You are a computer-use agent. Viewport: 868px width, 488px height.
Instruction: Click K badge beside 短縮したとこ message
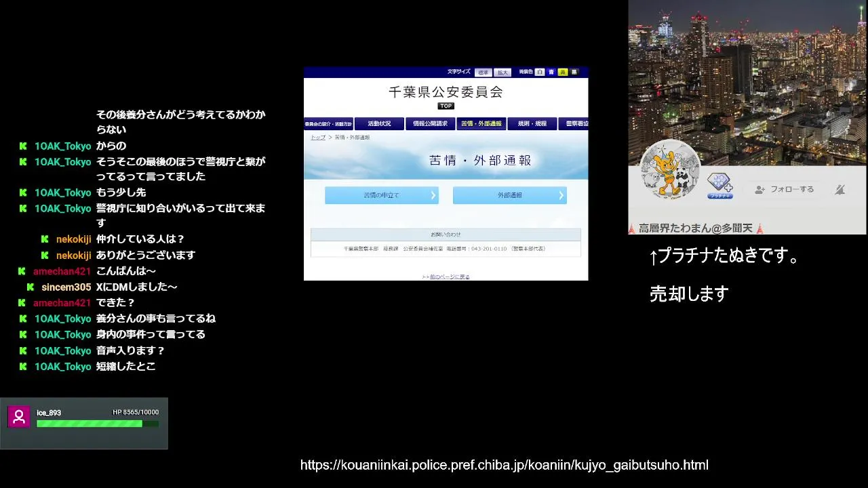pyautogui.click(x=23, y=367)
